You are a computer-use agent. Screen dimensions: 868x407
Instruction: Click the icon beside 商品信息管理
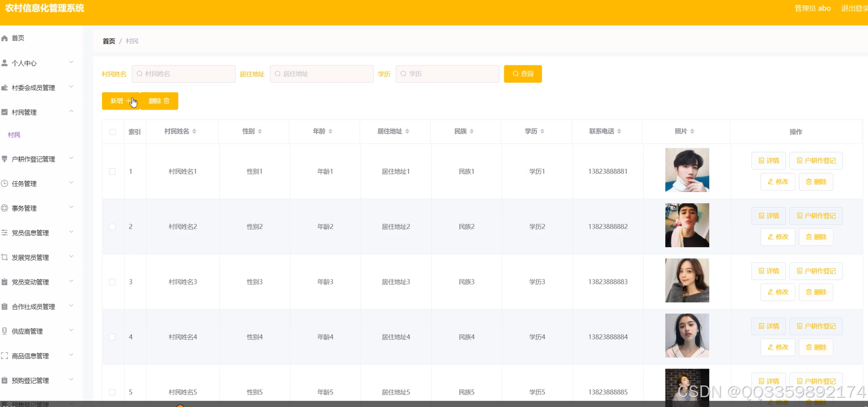(5, 355)
